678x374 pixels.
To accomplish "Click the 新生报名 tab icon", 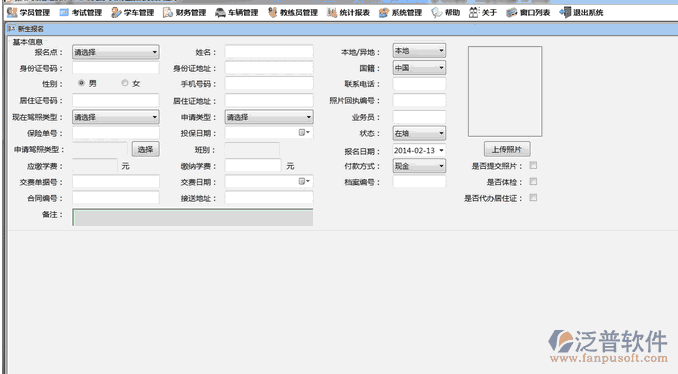I will [x=12, y=29].
